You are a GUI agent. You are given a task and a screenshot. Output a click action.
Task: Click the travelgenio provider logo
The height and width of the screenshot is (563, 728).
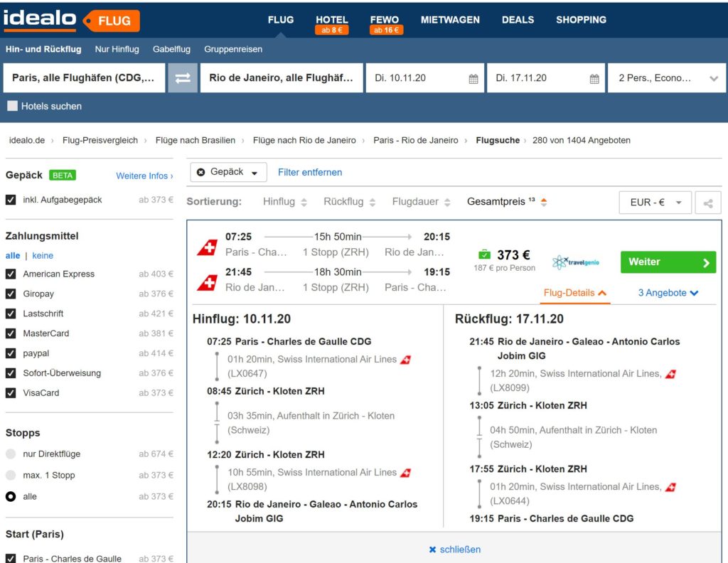(x=576, y=262)
